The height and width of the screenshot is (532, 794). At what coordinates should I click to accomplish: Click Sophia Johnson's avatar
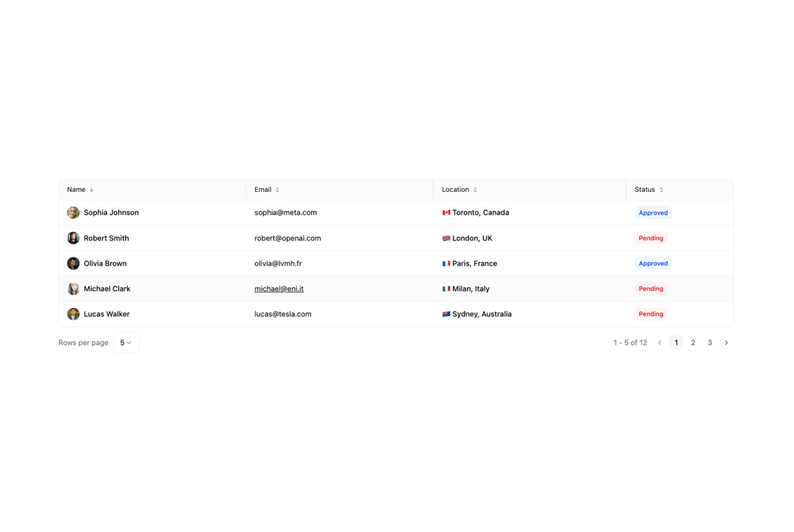pos(74,212)
